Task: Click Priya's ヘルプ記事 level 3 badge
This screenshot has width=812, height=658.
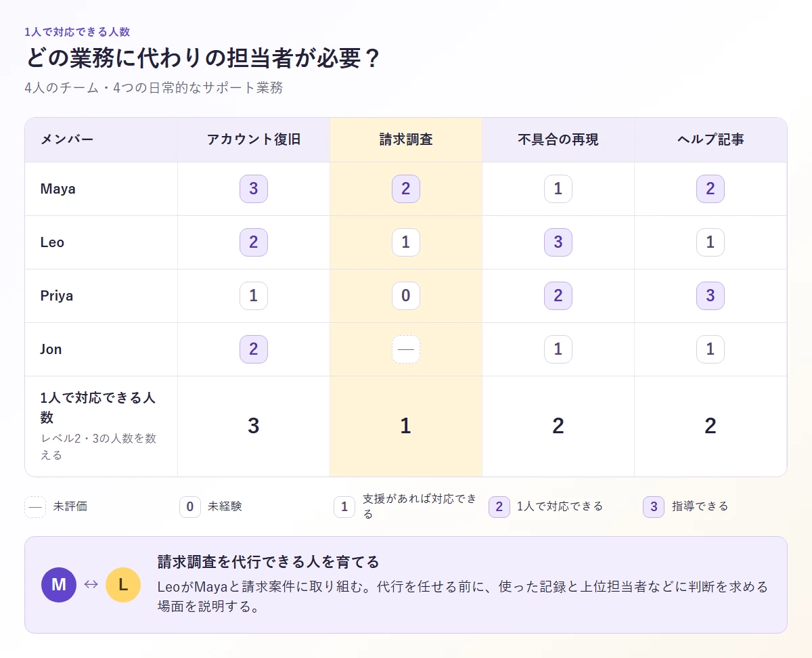Action: pyautogui.click(x=710, y=296)
